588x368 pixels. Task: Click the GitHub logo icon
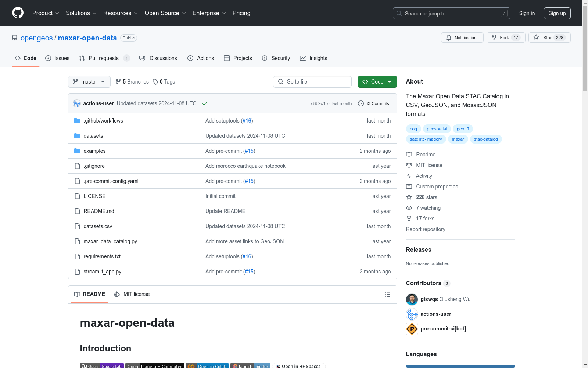point(18,13)
